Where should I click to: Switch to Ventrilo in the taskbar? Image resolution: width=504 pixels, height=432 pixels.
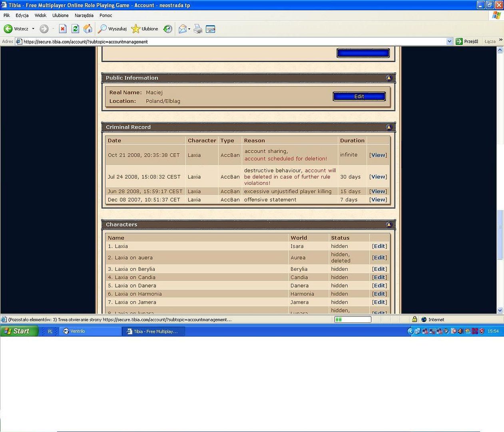pos(91,331)
